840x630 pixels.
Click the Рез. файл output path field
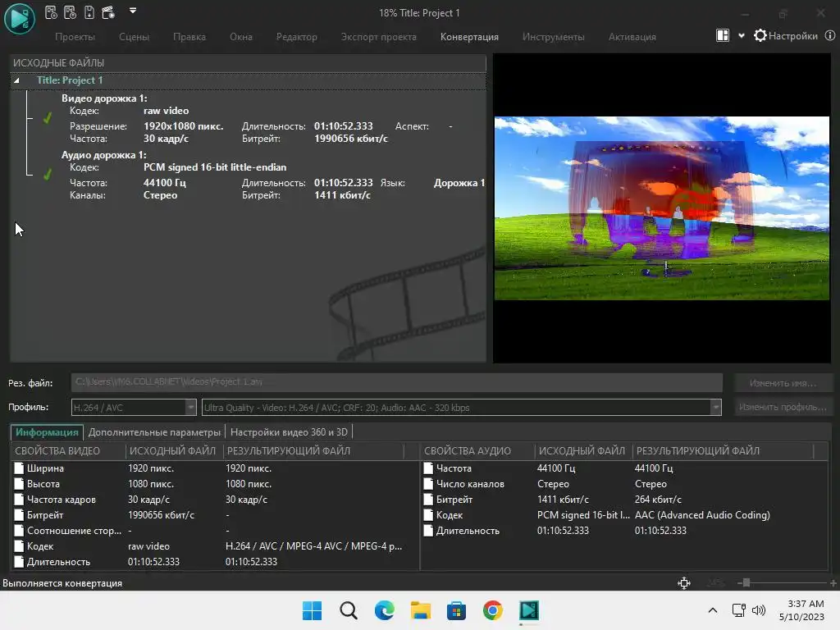(x=396, y=382)
